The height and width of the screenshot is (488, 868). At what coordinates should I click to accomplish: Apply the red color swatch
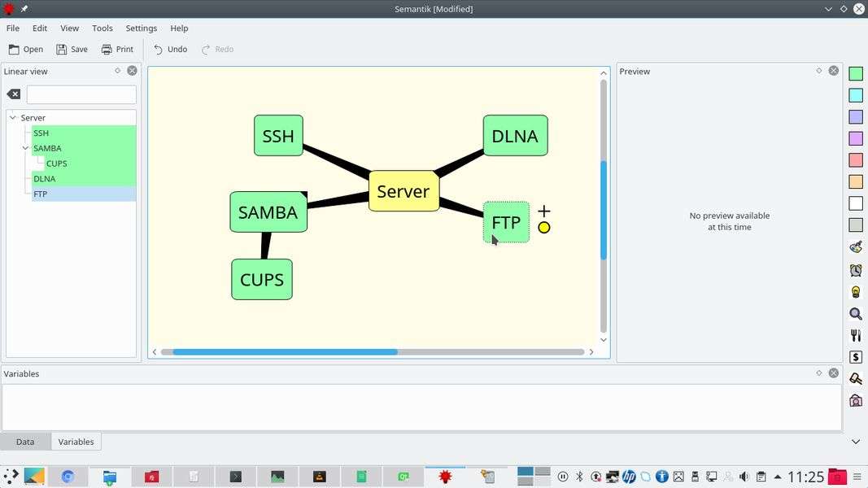point(856,160)
